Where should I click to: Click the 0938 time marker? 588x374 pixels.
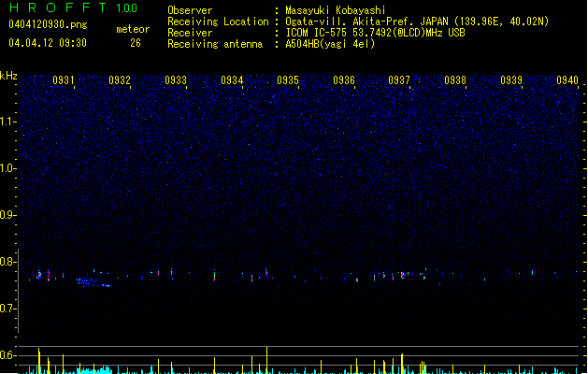(455, 79)
